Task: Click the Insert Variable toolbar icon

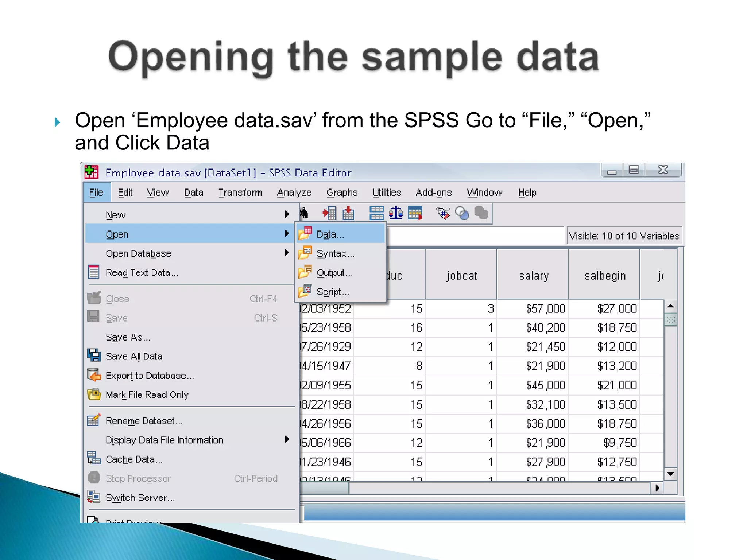Action: tap(348, 213)
